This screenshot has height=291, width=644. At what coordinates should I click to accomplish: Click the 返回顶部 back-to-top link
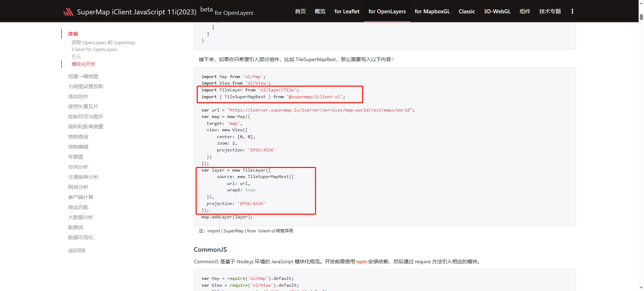(x=77, y=250)
